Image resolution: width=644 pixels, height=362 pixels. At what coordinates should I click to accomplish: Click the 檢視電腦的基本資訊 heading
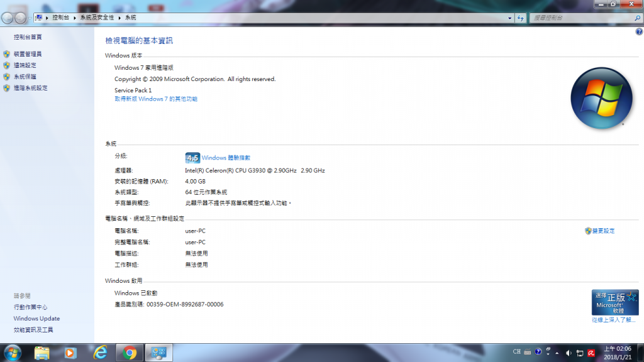coord(139,41)
